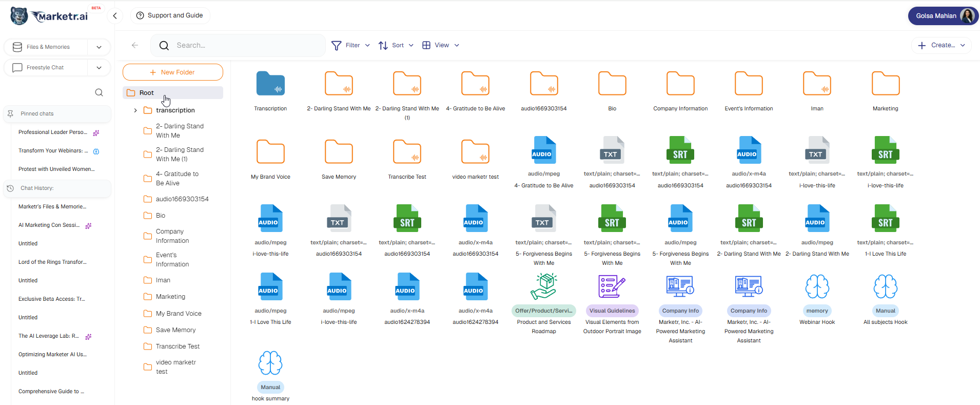
Task: Open the Product and Services Roadmap item
Action: click(x=544, y=286)
